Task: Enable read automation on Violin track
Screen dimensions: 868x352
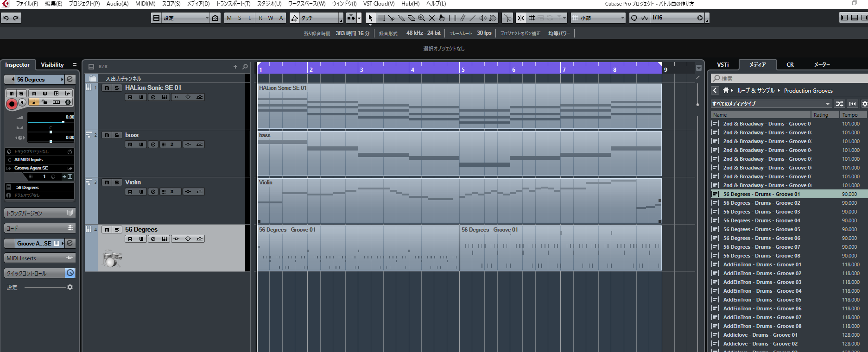Action: click(x=130, y=192)
